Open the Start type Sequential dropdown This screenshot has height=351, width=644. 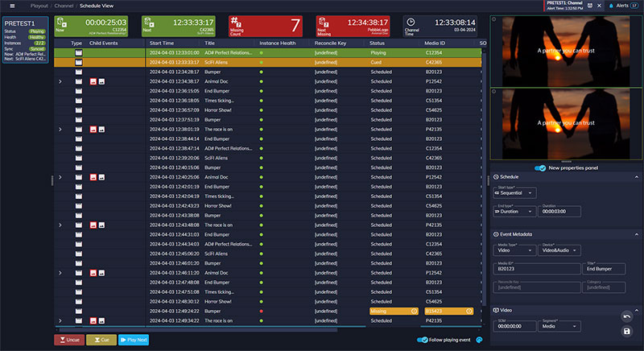(511, 194)
